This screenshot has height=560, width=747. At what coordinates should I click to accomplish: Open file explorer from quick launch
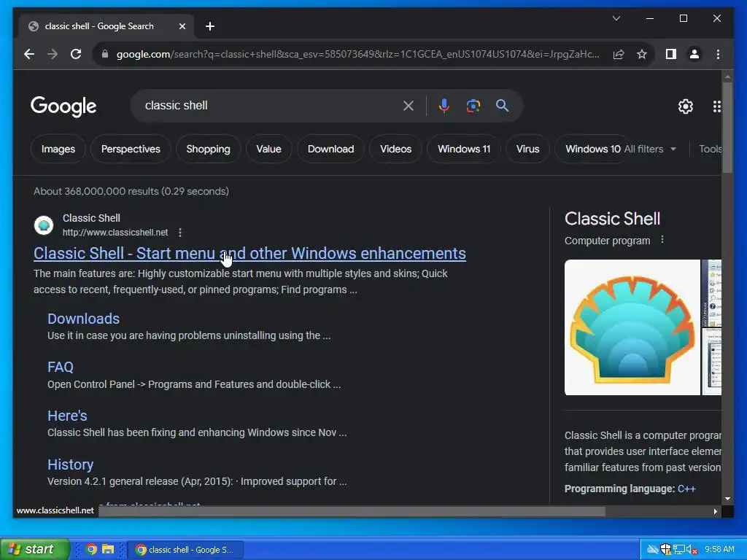click(x=108, y=549)
